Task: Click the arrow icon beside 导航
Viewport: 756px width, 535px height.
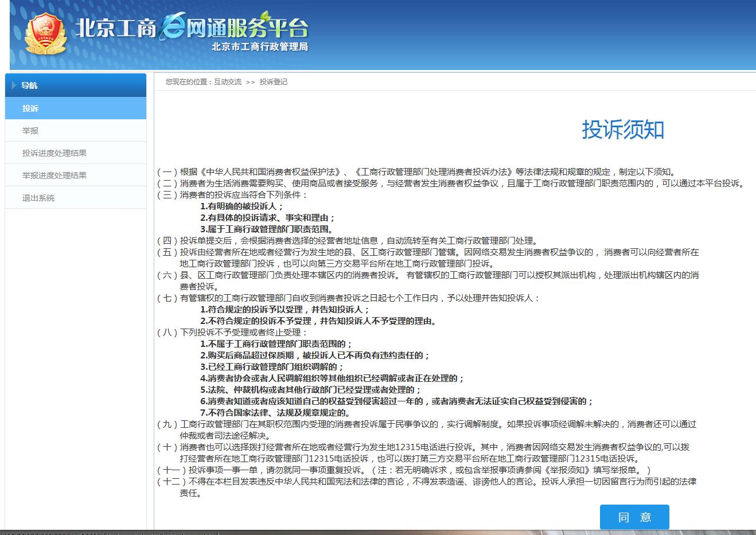Action: pyautogui.click(x=13, y=85)
